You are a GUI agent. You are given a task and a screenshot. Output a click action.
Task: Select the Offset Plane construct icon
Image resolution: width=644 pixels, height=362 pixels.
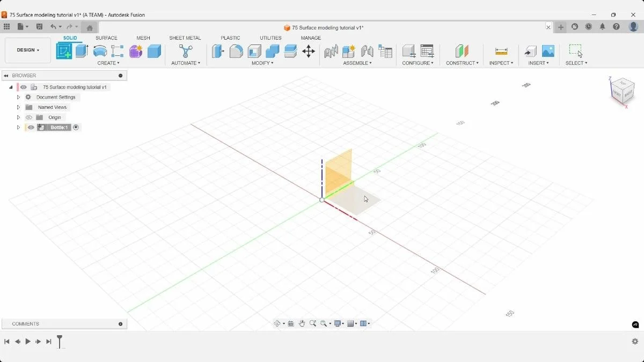(462, 51)
